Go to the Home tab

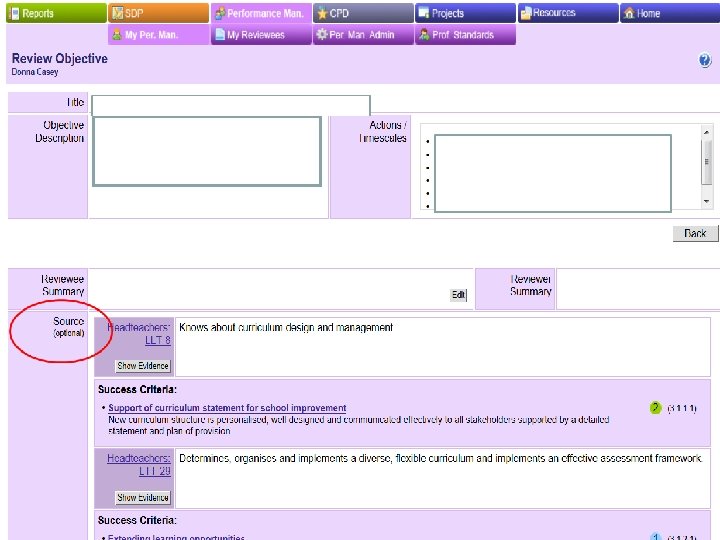pos(670,13)
